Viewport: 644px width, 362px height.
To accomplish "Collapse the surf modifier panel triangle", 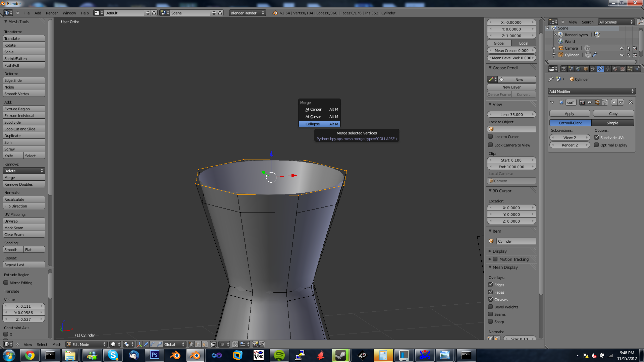I will pyautogui.click(x=552, y=102).
